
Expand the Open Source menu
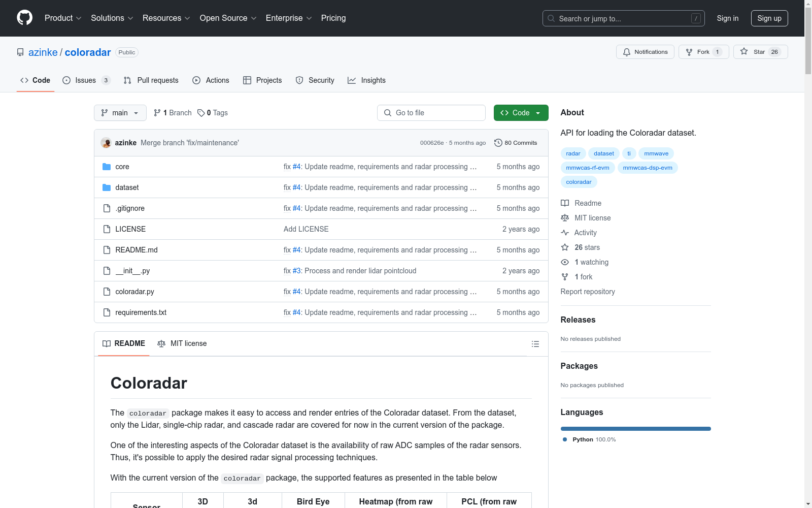228,18
